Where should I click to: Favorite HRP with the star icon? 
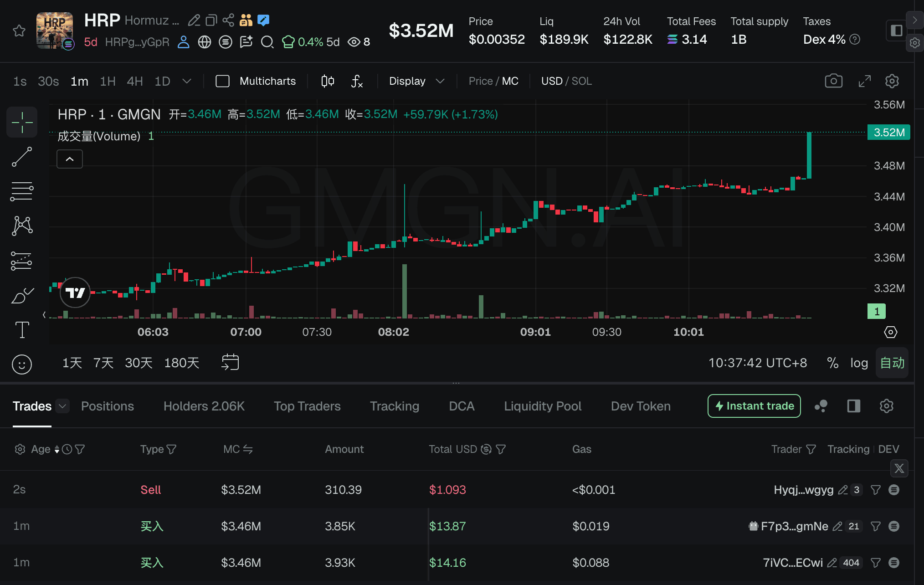pos(19,31)
